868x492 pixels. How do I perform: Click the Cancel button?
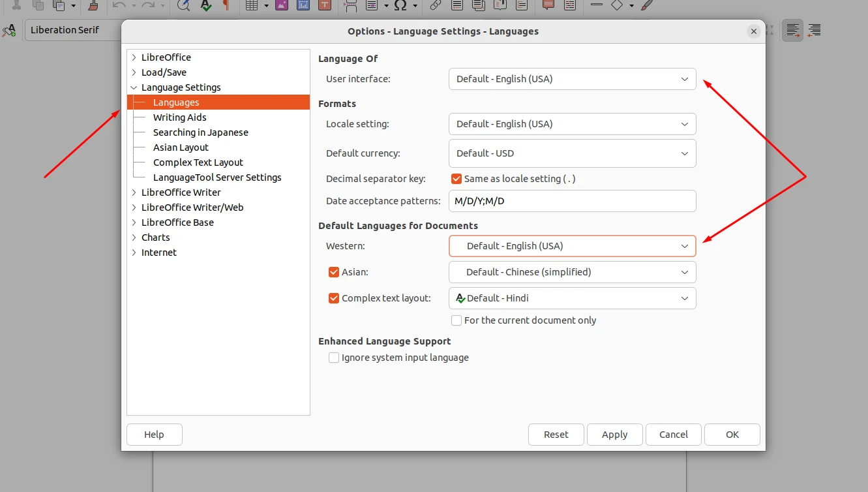pyautogui.click(x=674, y=435)
